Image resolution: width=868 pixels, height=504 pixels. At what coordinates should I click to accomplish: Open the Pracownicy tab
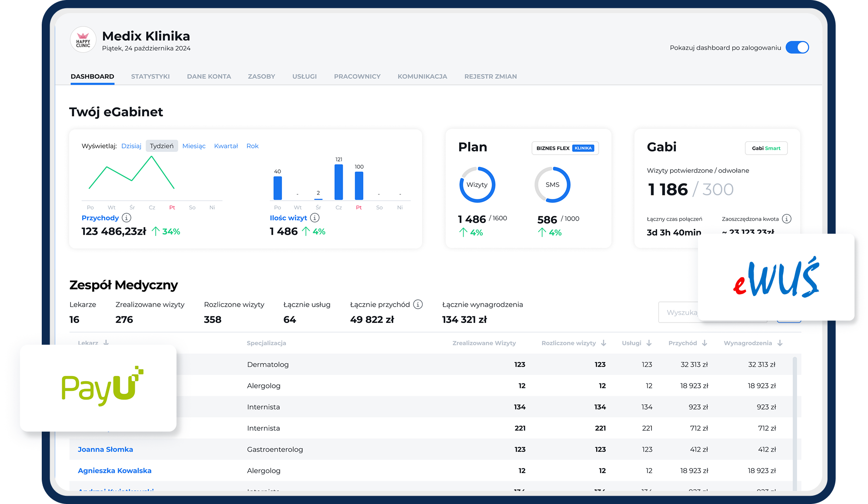pyautogui.click(x=357, y=76)
